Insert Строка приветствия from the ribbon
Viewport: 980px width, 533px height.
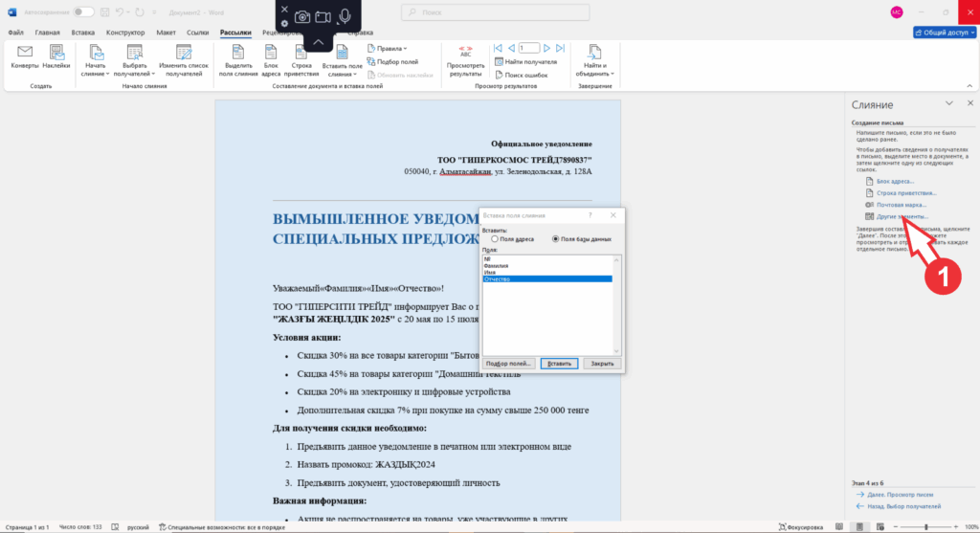pos(301,60)
